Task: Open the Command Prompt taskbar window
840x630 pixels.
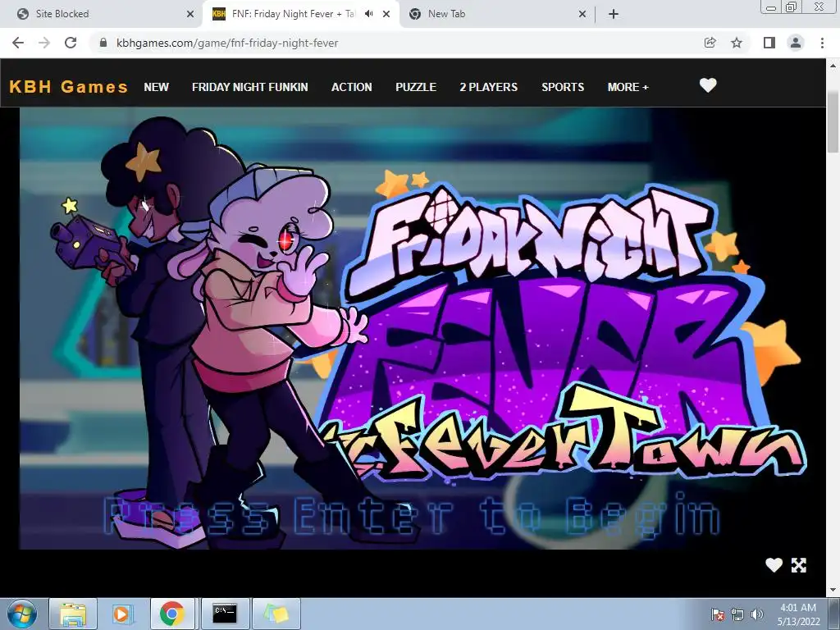Action: [x=224, y=614]
